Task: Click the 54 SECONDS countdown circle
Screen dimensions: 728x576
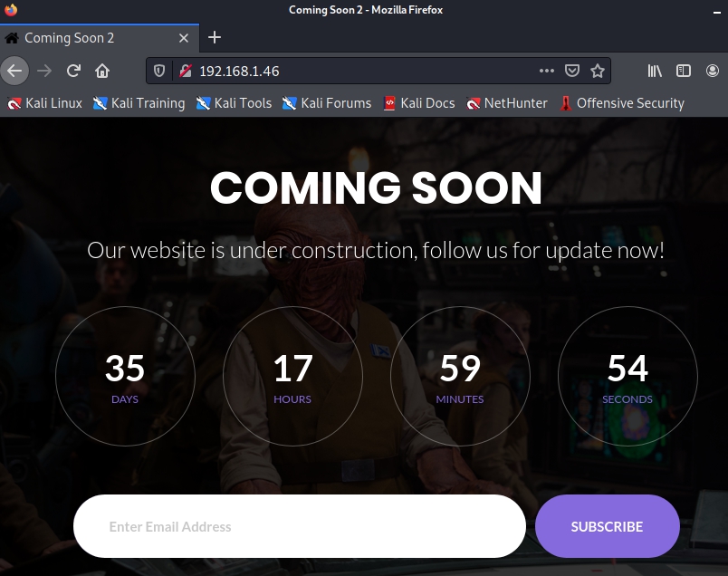Action: coord(627,376)
